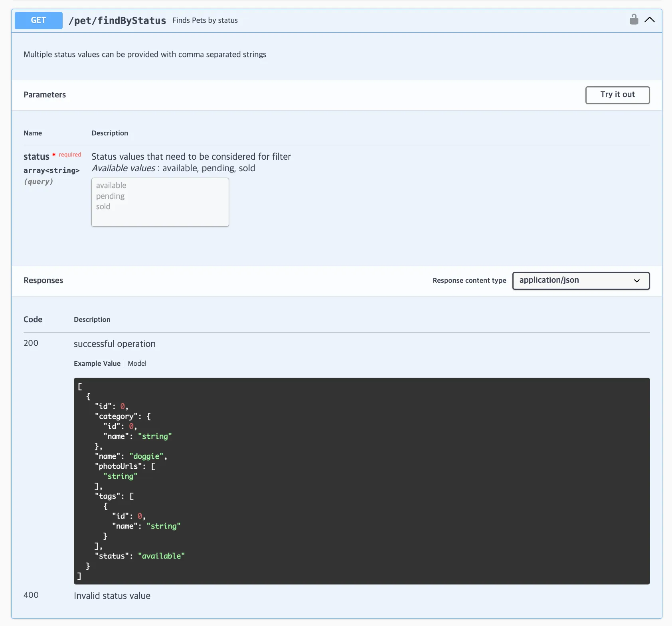The image size is (672, 626).
Task: Switch to the Example Value tab
Action: click(x=97, y=363)
